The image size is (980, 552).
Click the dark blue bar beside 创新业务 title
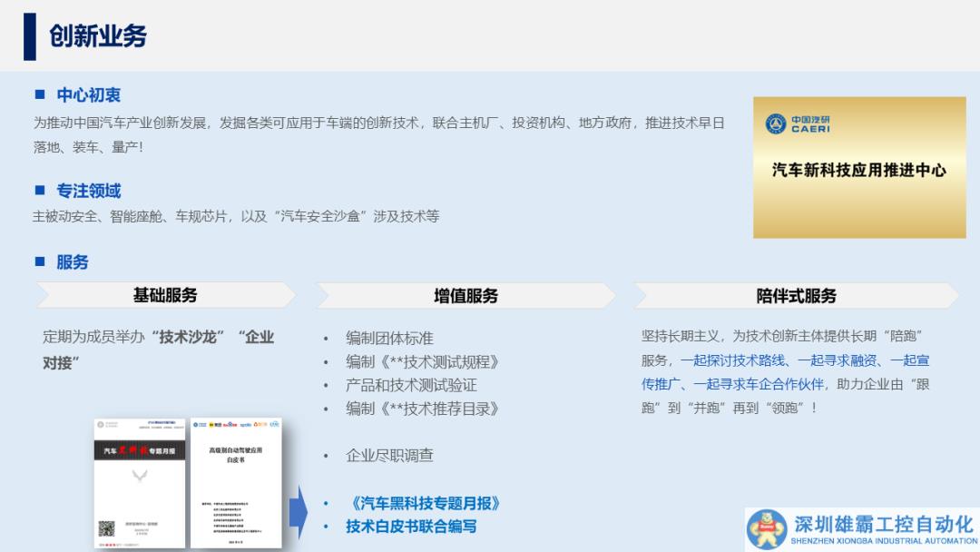pos(30,36)
